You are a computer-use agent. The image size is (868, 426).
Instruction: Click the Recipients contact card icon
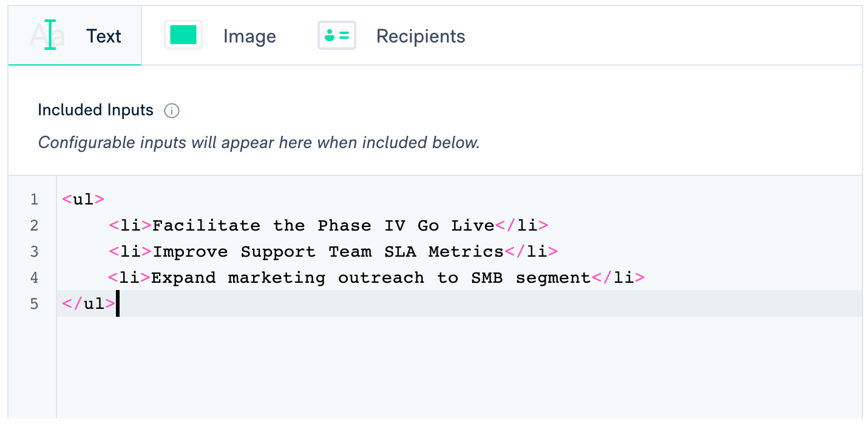(337, 35)
